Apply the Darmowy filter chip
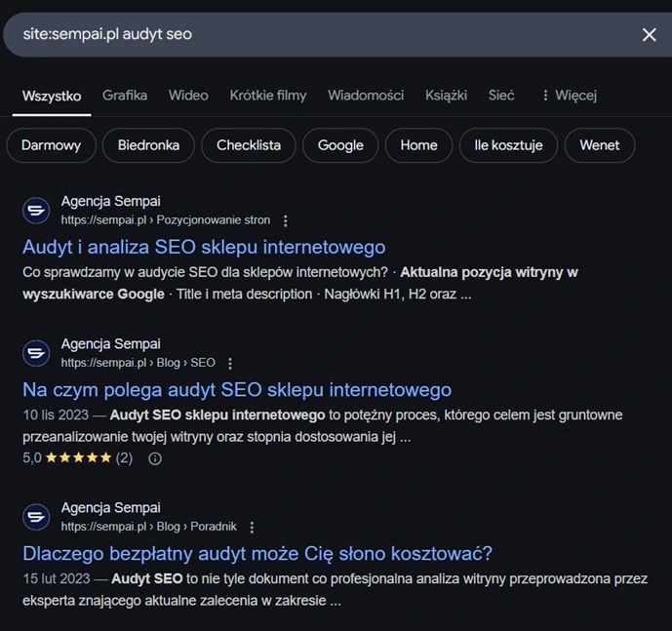The height and width of the screenshot is (631, 672). pos(52,145)
